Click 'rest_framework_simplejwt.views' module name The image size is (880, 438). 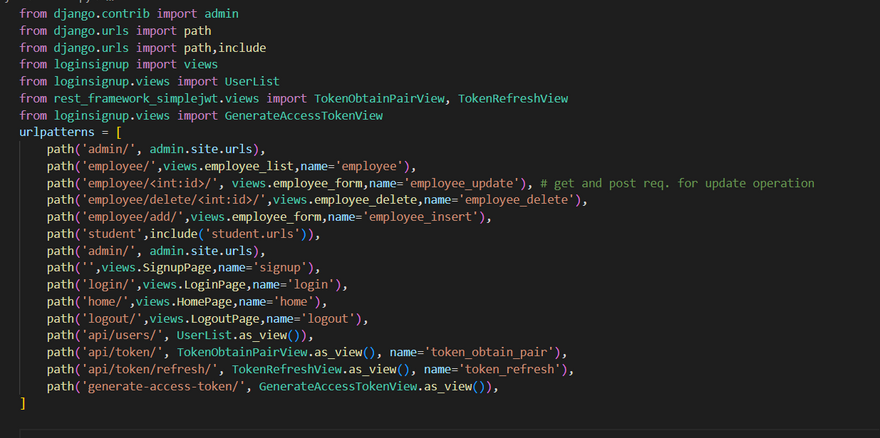point(156,99)
